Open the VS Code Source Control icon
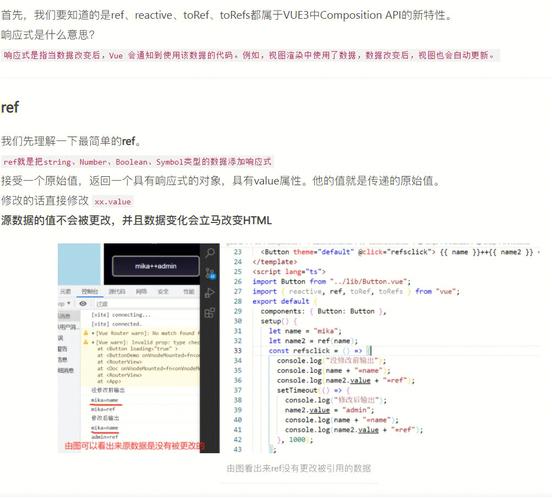The height and width of the screenshot is (500, 552). click(x=210, y=273)
